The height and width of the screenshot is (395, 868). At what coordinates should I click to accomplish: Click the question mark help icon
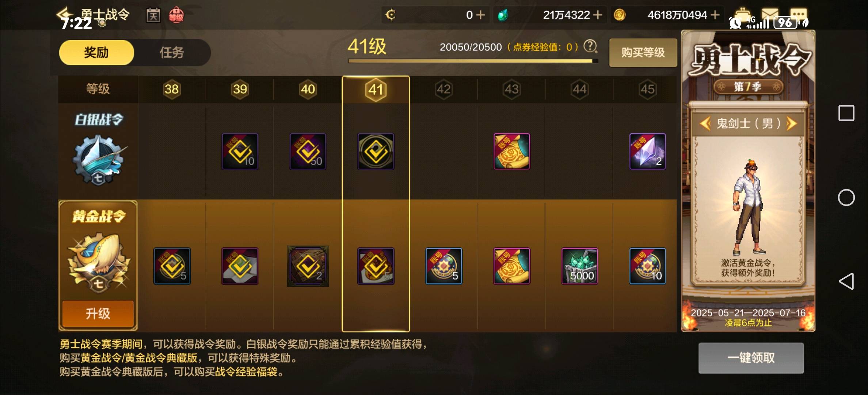click(x=590, y=46)
